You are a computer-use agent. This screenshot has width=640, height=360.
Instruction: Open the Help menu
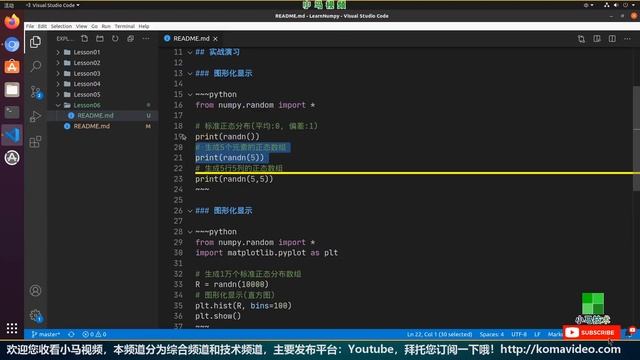144,26
